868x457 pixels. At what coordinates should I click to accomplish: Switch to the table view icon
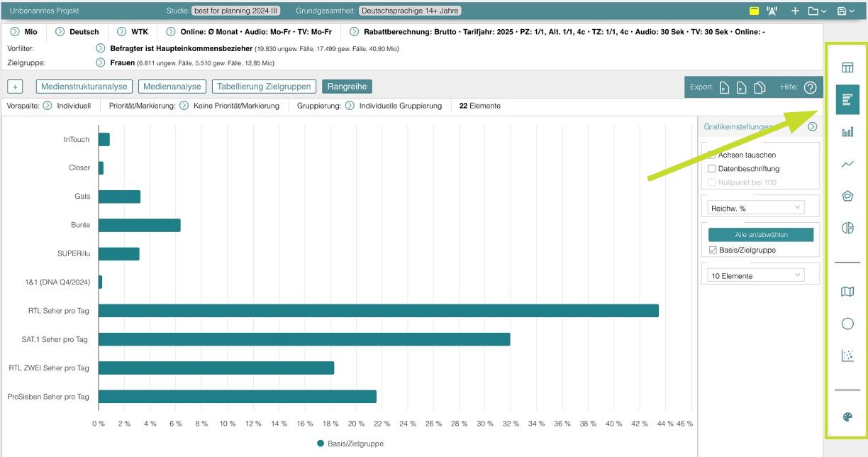click(847, 68)
